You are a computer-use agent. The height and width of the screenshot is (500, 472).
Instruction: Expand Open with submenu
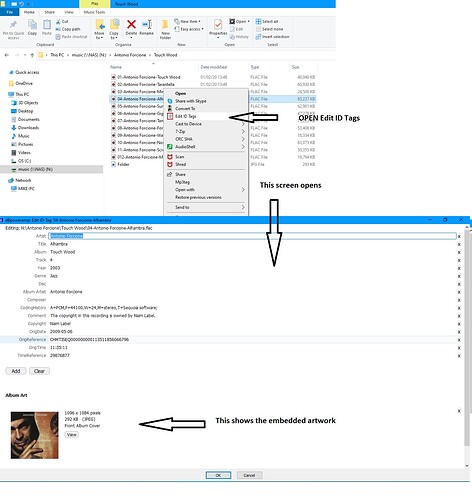click(243, 190)
